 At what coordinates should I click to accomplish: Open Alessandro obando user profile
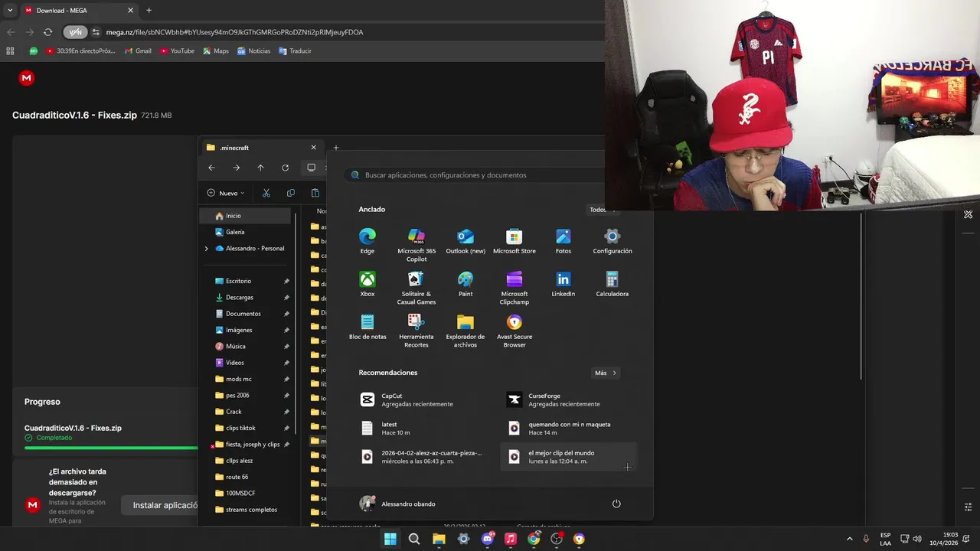pos(398,504)
